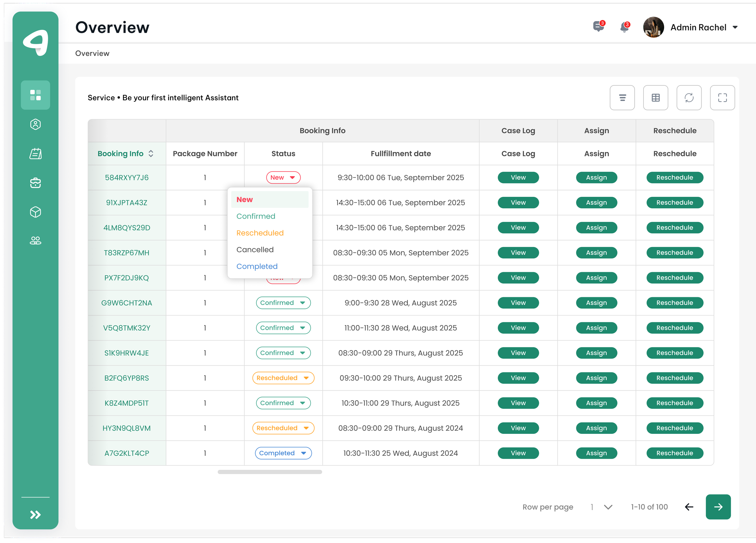The image size is (756, 543).
Task: Open the dashboard grid sidebar icon
Action: (x=35, y=95)
